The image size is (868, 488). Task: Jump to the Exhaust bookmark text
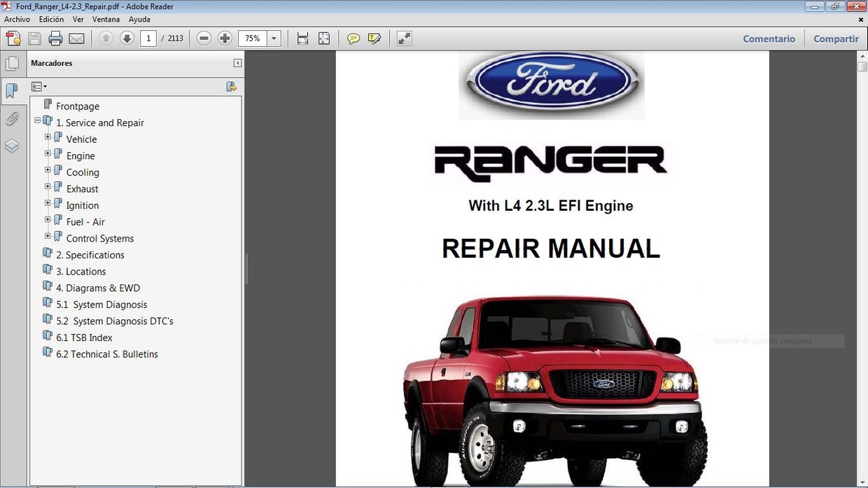coord(82,189)
